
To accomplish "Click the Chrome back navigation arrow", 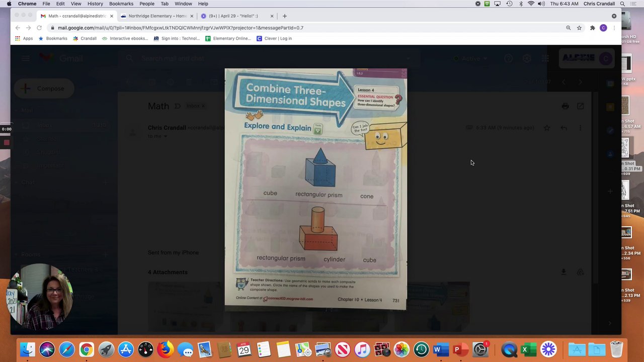I will pyautogui.click(x=18, y=28).
